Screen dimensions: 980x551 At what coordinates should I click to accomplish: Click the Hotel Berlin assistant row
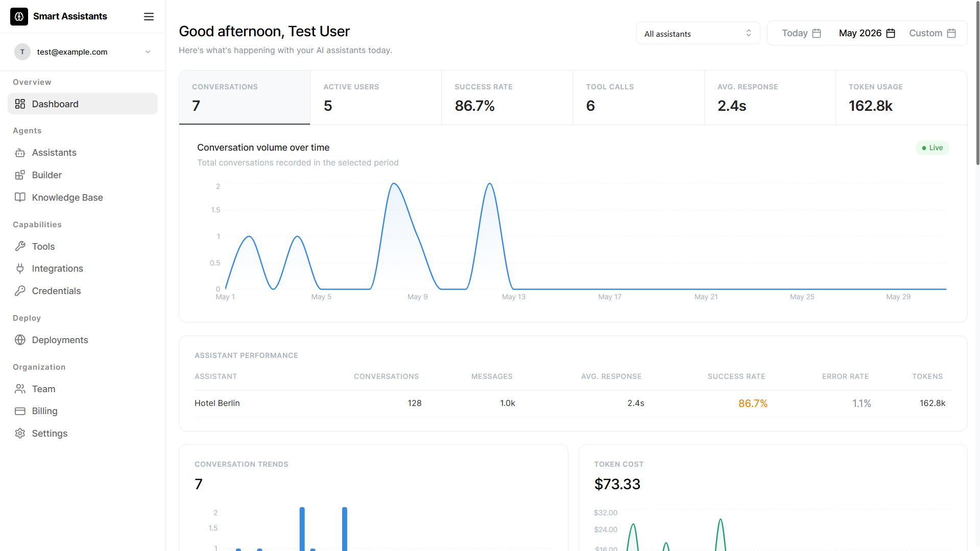tap(573, 403)
